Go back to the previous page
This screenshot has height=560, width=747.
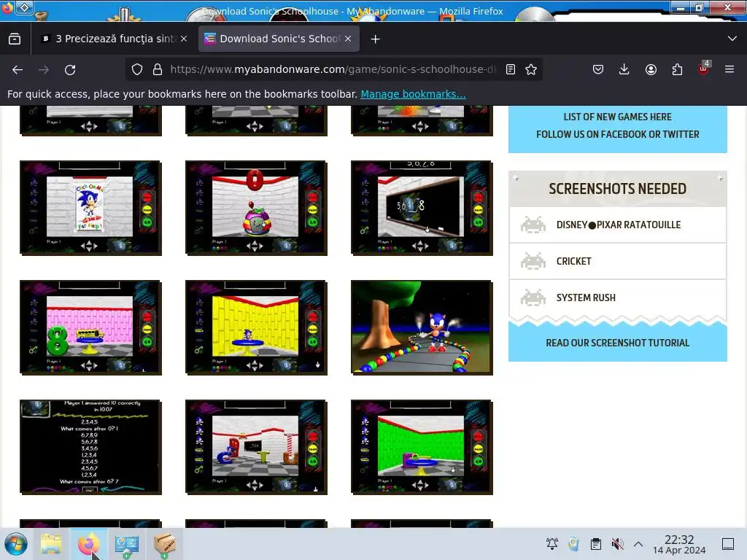(18, 69)
